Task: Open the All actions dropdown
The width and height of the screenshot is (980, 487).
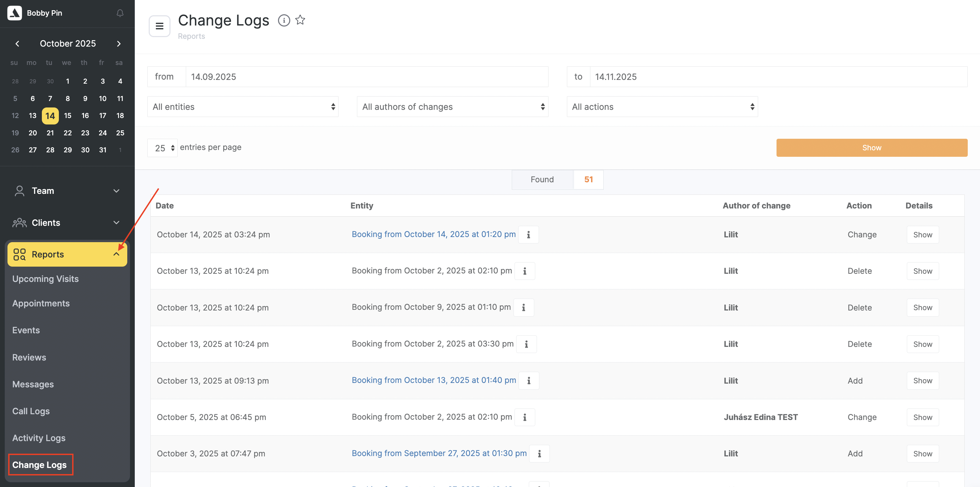Action: pos(662,107)
